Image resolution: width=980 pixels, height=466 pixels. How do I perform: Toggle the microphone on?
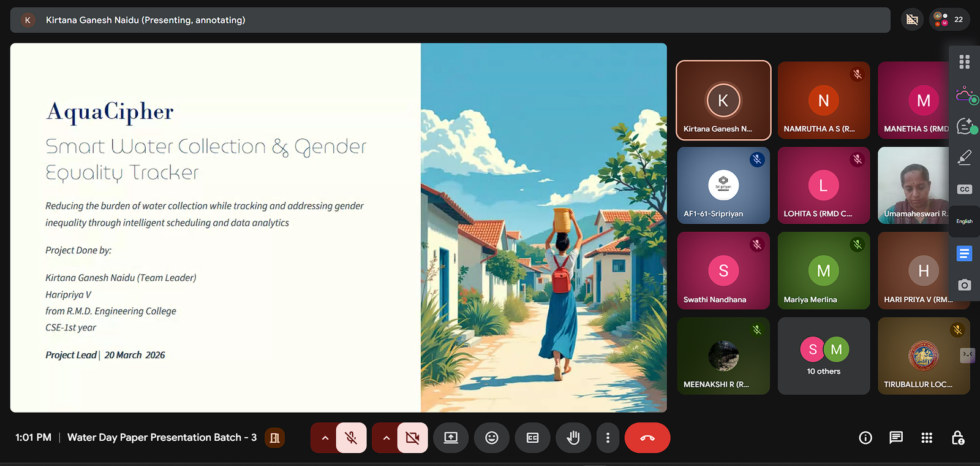351,438
